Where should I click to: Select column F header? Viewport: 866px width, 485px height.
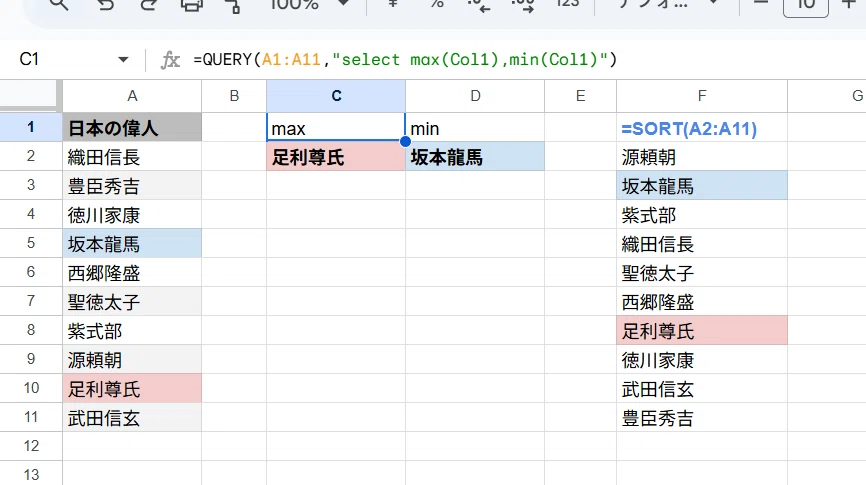coord(702,96)
